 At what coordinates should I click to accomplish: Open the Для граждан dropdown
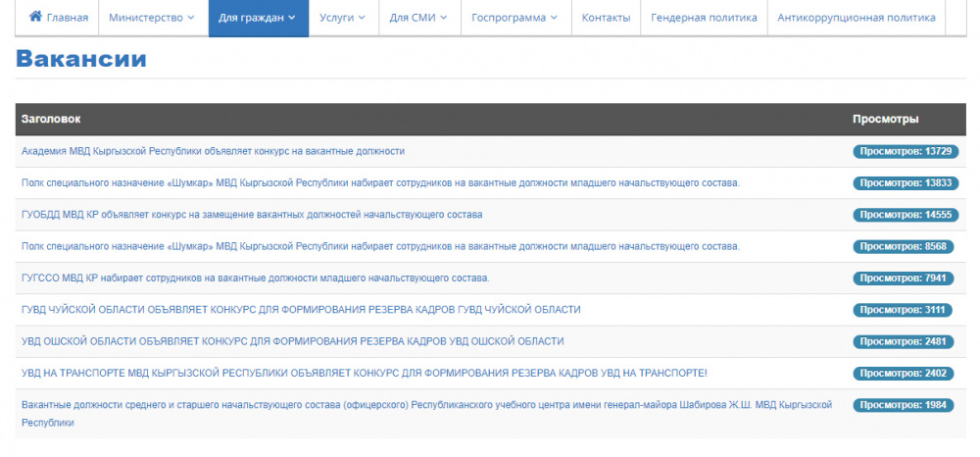pos(258,18)
